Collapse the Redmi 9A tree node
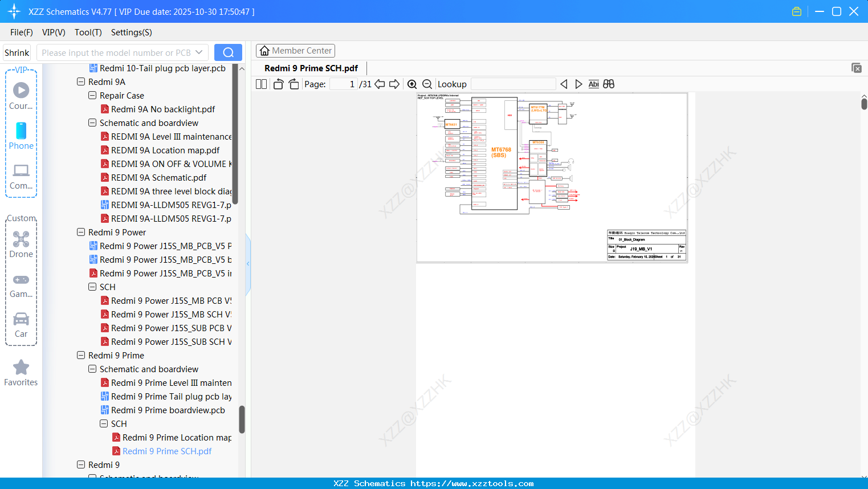Viewport: 868px width, 489px height. coord(81,82)
